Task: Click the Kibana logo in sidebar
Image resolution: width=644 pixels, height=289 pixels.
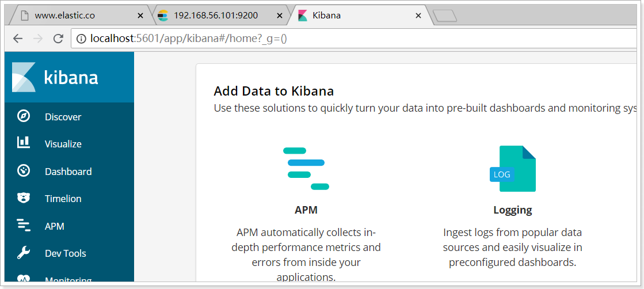Action: pos(55,77)
